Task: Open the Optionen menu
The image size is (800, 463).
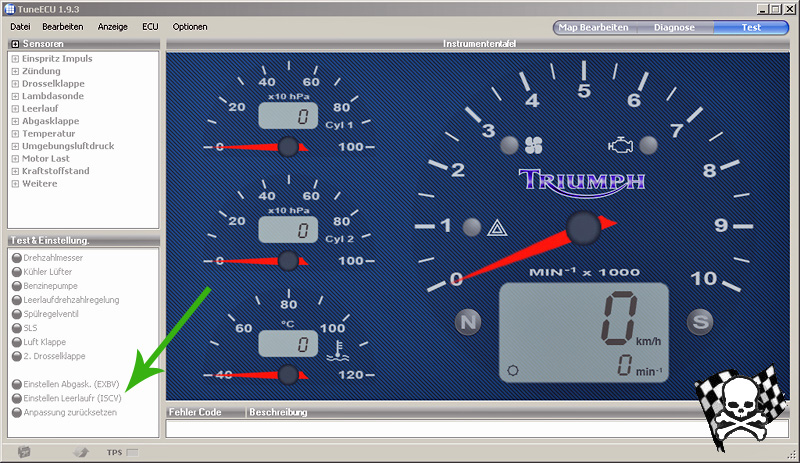Action: pos(190,27)
